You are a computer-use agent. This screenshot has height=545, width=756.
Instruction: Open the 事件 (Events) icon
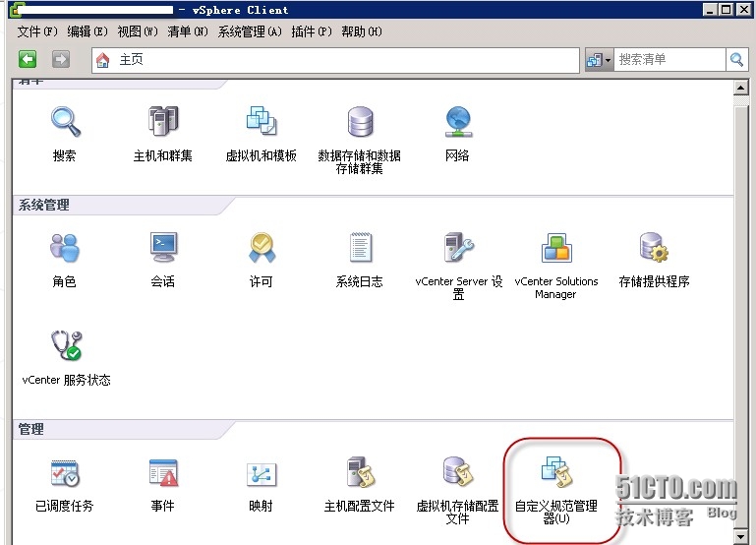point(163,472)
